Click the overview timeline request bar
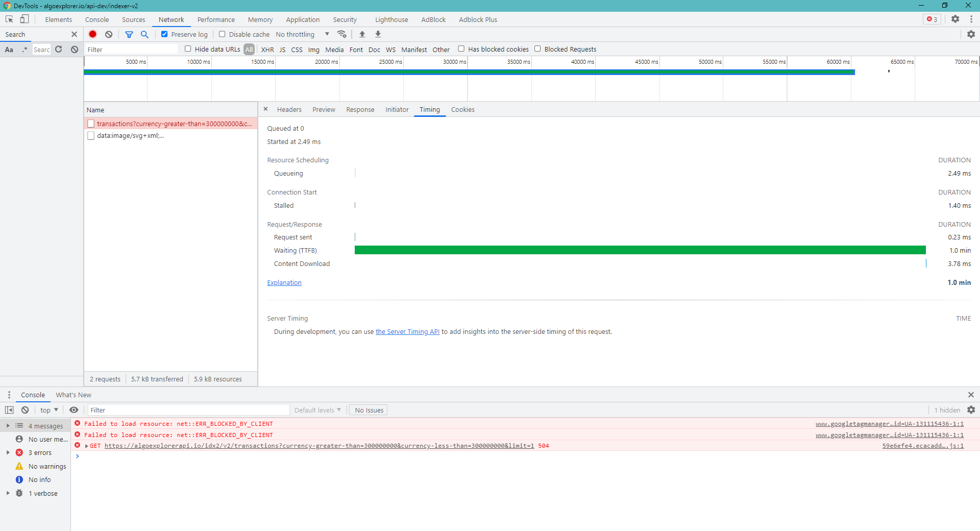This screenshot has width=980, height=531. point(469,72)
